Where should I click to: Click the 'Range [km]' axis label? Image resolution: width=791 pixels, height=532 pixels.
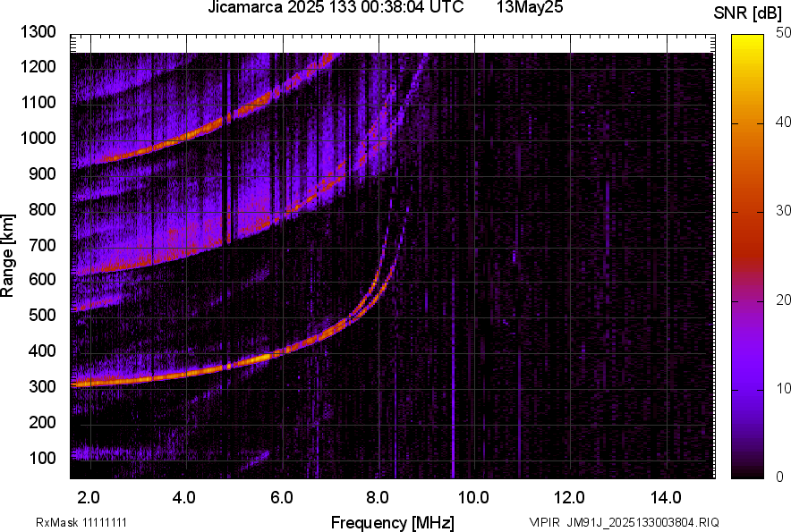7,256
